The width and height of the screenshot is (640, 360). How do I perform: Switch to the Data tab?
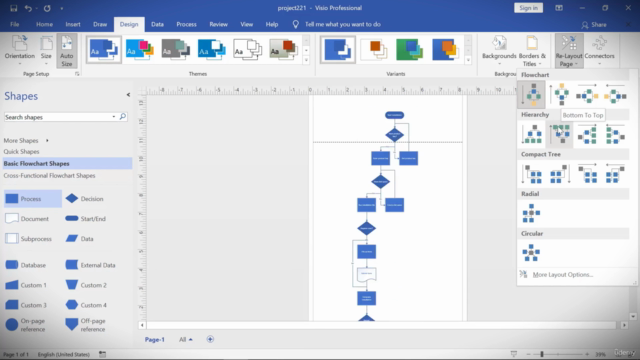[157, 24]
